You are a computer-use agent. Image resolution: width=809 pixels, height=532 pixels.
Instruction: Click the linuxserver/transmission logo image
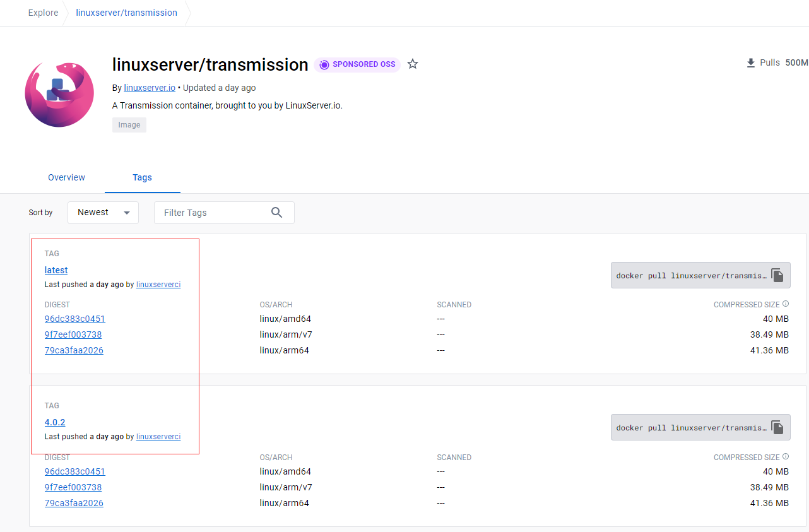(59, 95)
